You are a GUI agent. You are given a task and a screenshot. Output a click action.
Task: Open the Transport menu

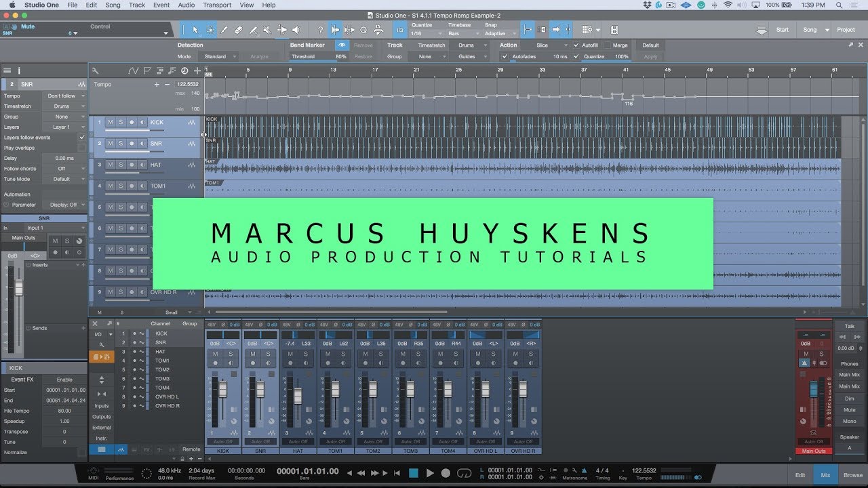click(218, 5)
